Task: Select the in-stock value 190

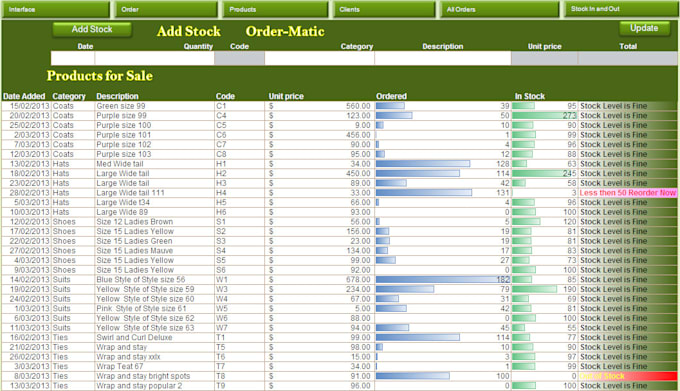Action: [569, 289]
